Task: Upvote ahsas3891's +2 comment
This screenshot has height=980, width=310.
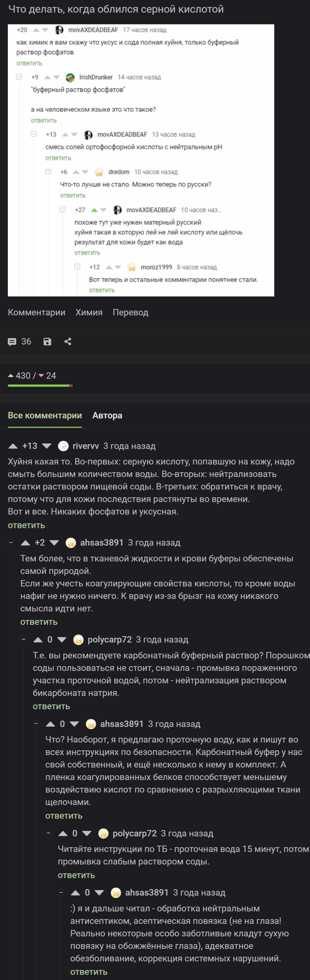Action: point(26,543)
